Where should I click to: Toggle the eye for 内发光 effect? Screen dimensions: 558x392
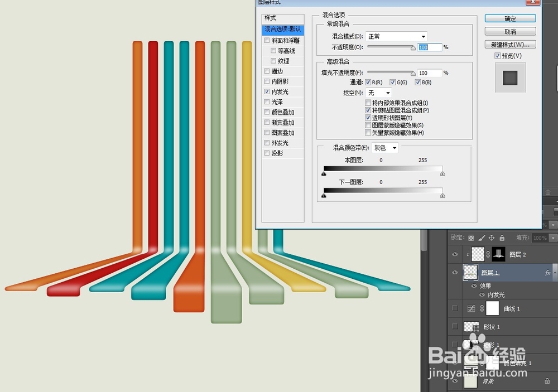tap(482, 294)
